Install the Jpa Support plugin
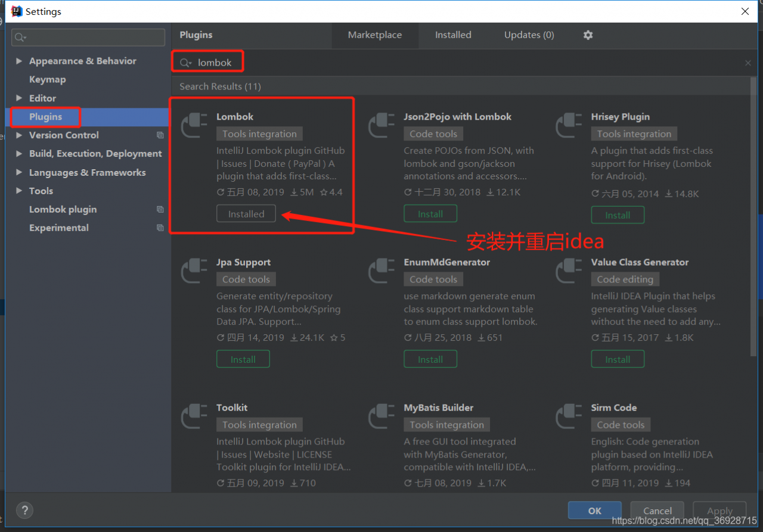763x532 pixels. [x=243, y=359]
